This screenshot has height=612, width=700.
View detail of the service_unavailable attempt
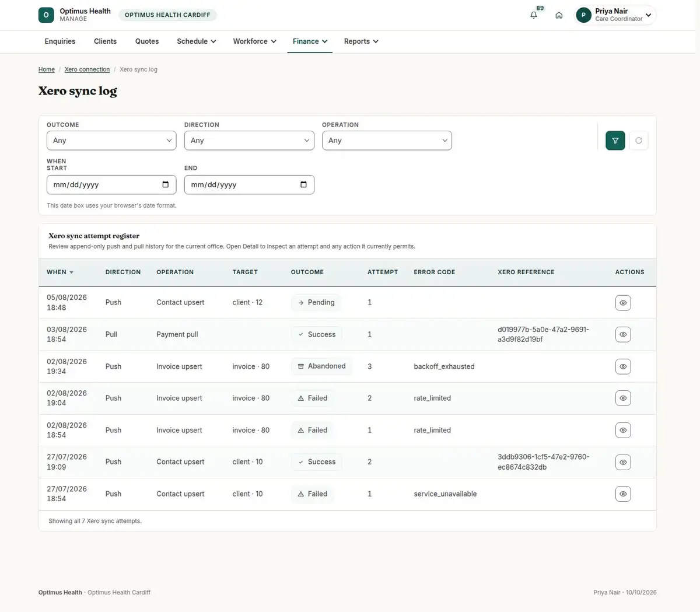click(623, 494)
